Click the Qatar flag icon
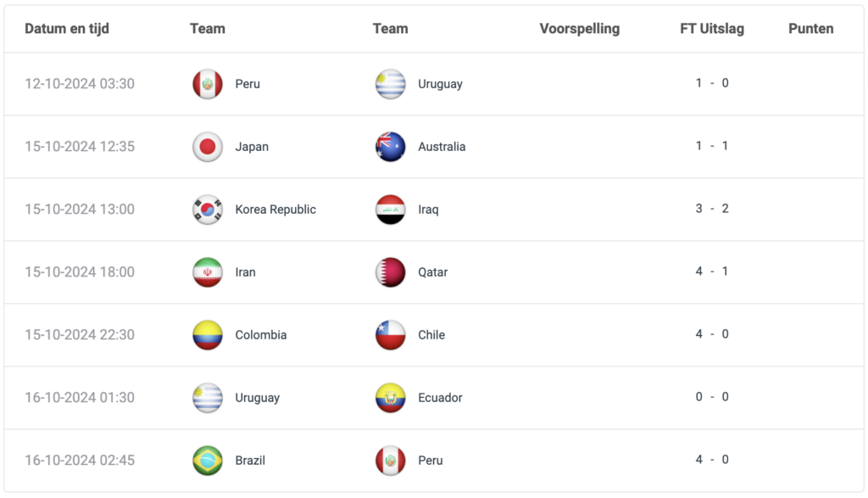This screenshot has width=868, height=498. click(390, 272)
